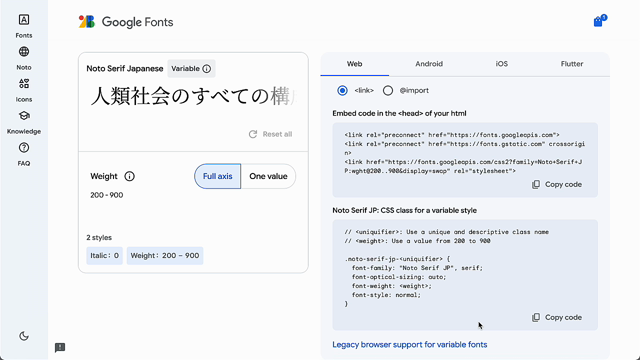Screen dimensions: 640x360
Task: Open the Noto globe section
Action: (x=24, y=58)
